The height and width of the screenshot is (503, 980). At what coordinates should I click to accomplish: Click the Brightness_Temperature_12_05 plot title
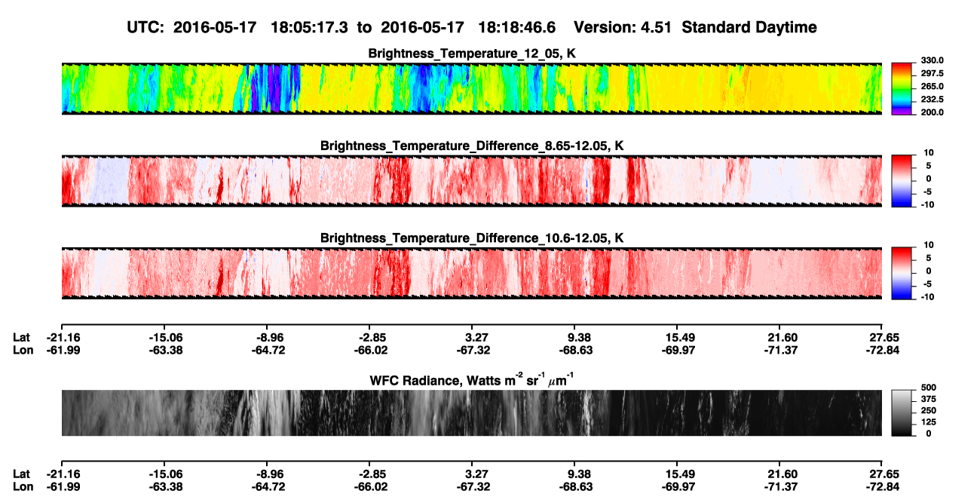(472, 53)
